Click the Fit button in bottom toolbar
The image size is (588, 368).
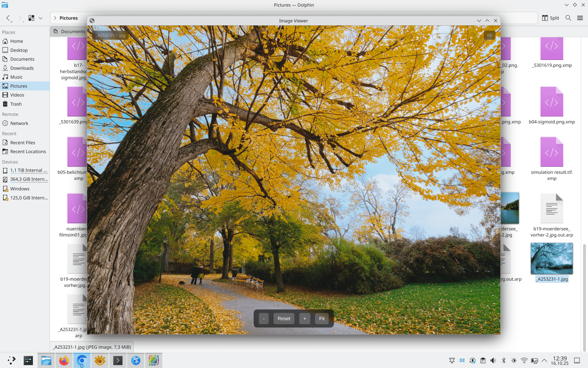tap(322, 319)
